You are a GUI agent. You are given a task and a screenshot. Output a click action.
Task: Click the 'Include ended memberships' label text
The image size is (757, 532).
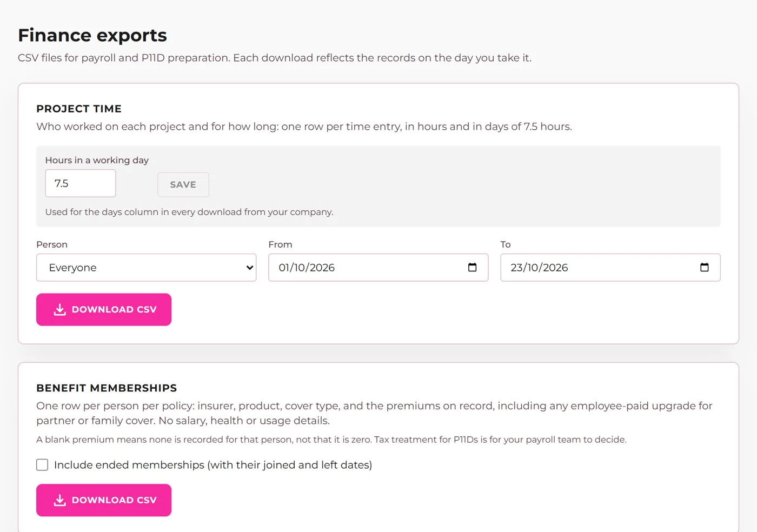coord(213,465)
